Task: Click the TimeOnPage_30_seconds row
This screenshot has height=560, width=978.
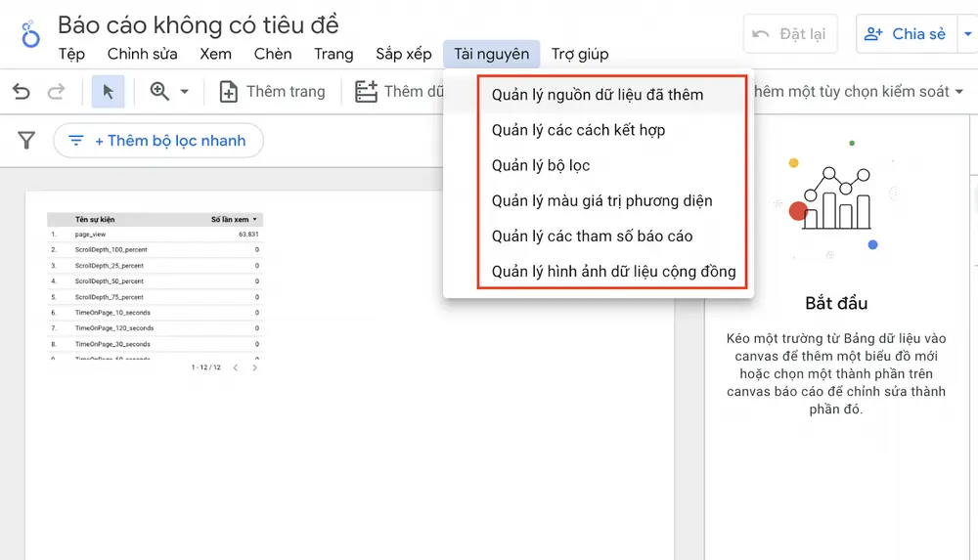Action: click(155, 344)
